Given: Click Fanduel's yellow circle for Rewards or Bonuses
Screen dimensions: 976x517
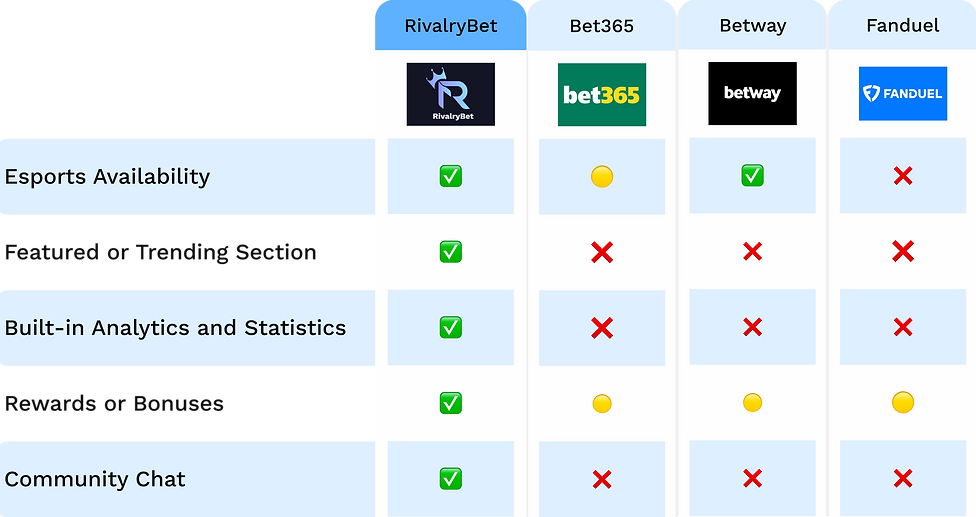Looking at the screenshot, I should pos(903,403).
